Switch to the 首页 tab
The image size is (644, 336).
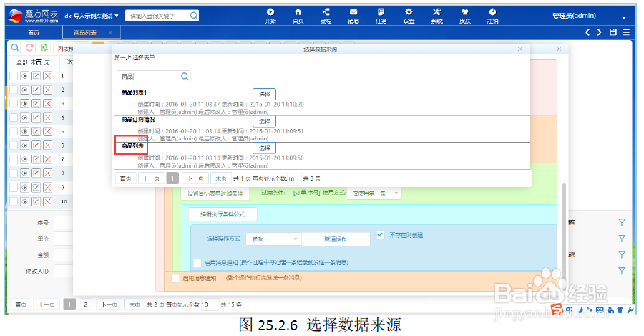click(34, 32)
